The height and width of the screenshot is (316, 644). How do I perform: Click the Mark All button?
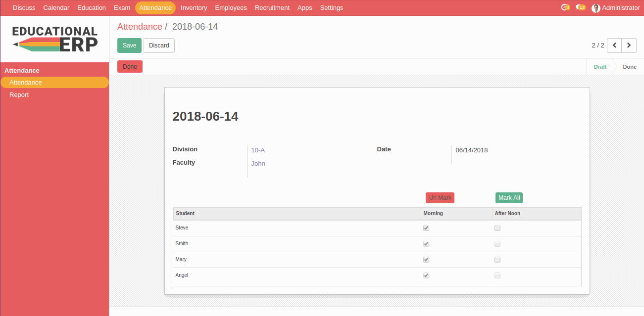point(509,198)
